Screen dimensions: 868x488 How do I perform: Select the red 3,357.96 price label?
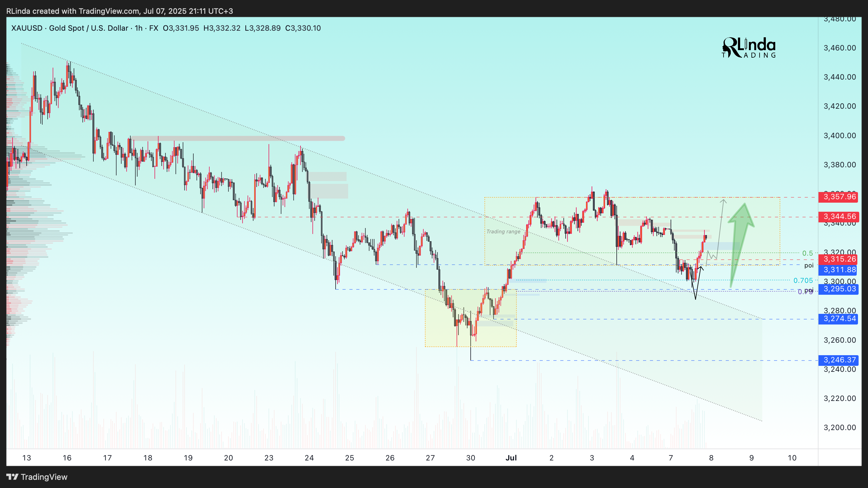(839, 197)
